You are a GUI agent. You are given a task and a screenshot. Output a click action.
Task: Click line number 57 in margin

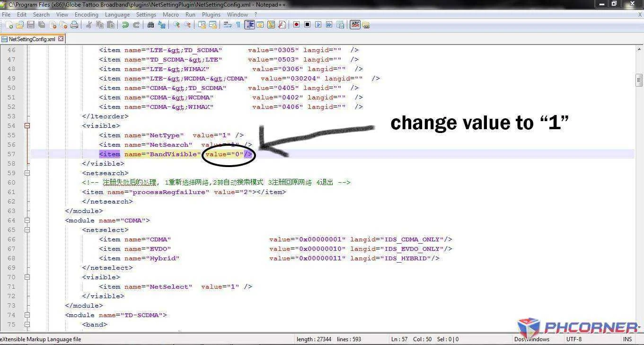pyautogui.click(x=11, y=154)
